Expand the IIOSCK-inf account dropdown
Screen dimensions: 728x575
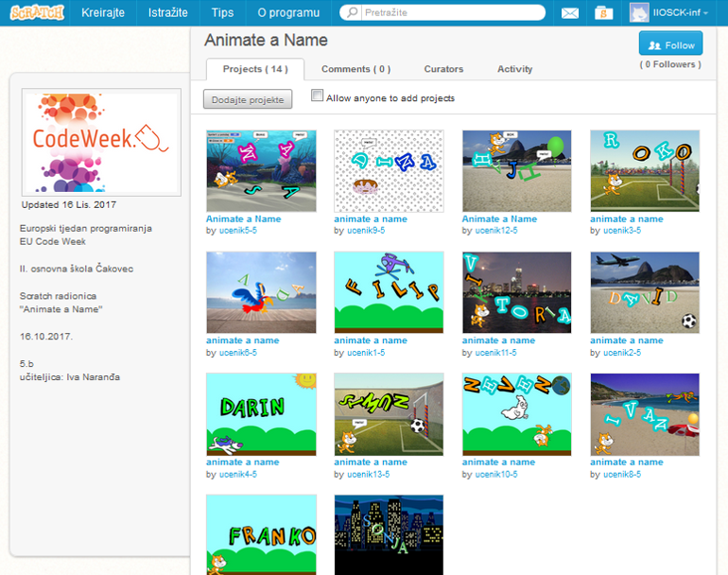(x=681, y=13)
